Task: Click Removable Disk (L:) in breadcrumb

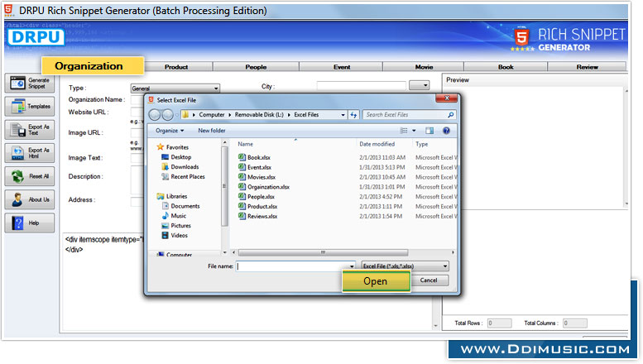Action: click(x=259, y=115)
